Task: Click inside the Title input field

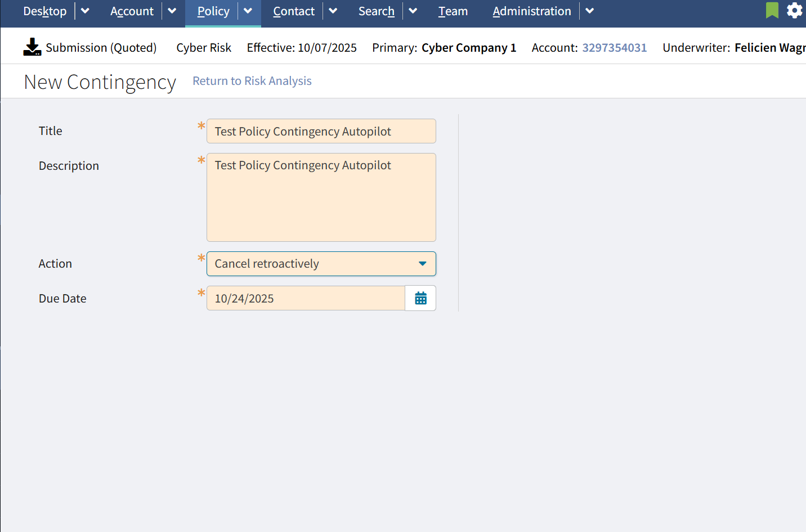Action: tap(321, 131)
